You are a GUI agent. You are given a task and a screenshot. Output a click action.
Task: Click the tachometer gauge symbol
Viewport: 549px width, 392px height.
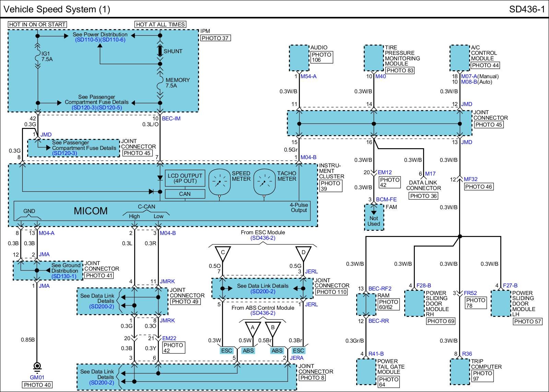(265, 181)
